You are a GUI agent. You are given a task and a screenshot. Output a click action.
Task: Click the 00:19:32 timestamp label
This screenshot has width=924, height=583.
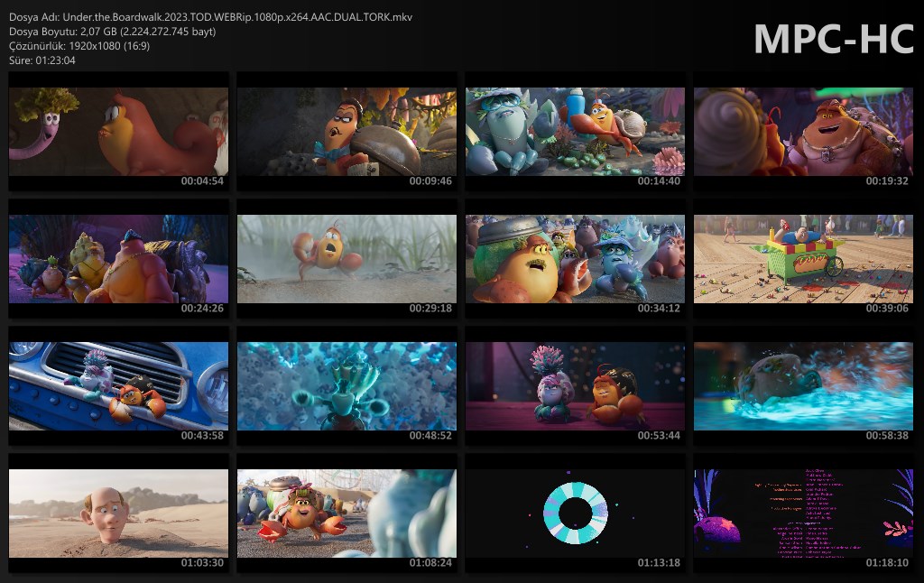click(x=887, y=181)
